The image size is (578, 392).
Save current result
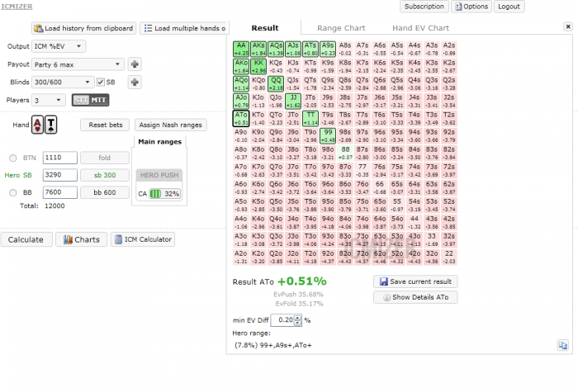415,281
